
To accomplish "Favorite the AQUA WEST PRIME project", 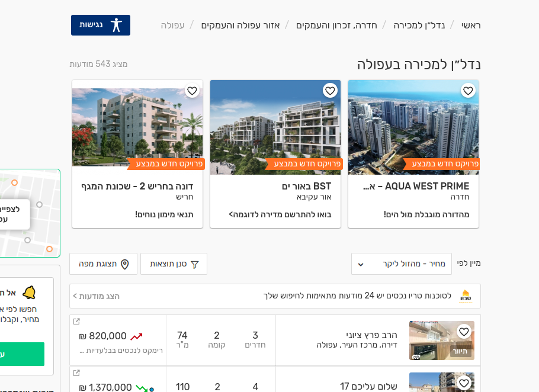I will pyautogui.click(x=468, y=91).
